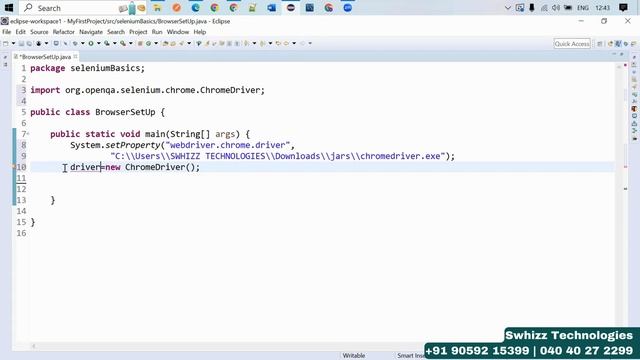Open the Debug configurations dropdown arrow

(82, 43)
